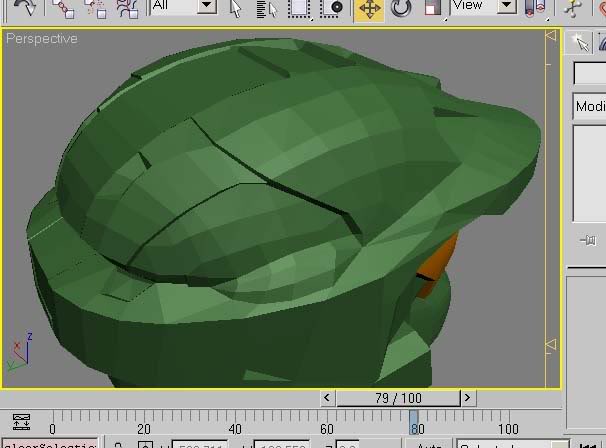The image size is (606, 448).
Task: Click the Use Pivot Point Center tool
Action: tap(535, 9)
